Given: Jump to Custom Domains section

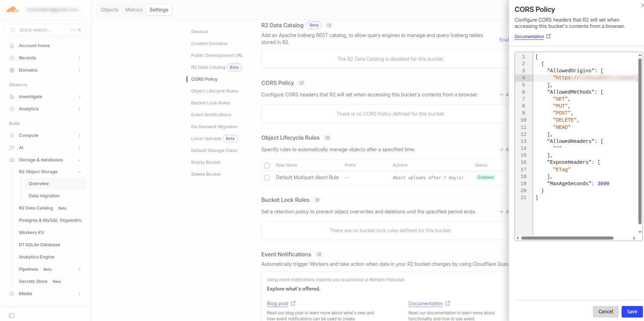Looking at the screenshot, I should point(209,44).
